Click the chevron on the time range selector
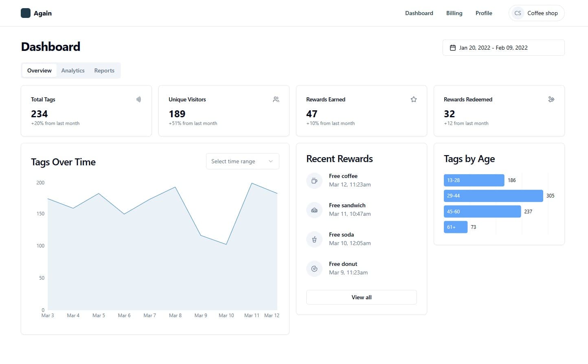The image size is (588, 364). tap(270, 161)
